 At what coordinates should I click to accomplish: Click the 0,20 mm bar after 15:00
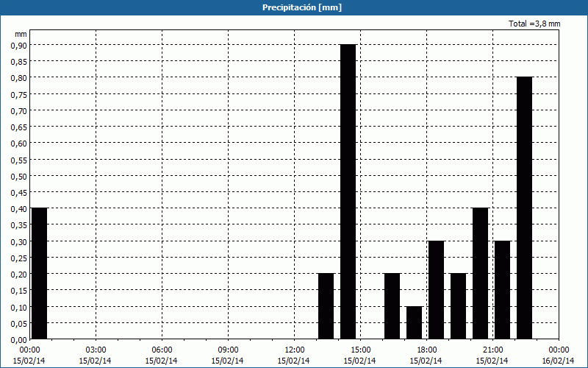click(392, 306)
